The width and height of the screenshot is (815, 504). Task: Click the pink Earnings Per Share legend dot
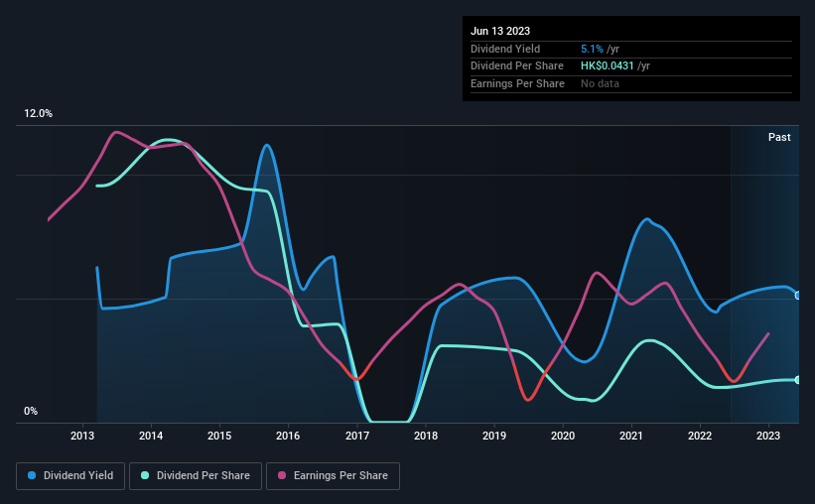[282, 475]
